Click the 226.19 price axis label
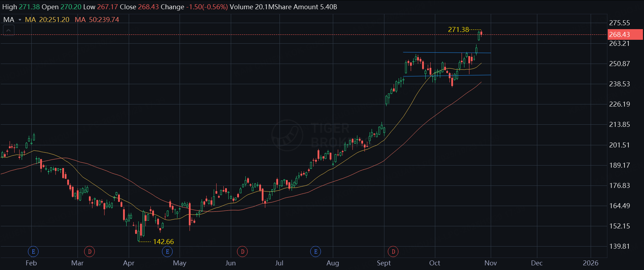644x270 pixels. coord(619,104)
